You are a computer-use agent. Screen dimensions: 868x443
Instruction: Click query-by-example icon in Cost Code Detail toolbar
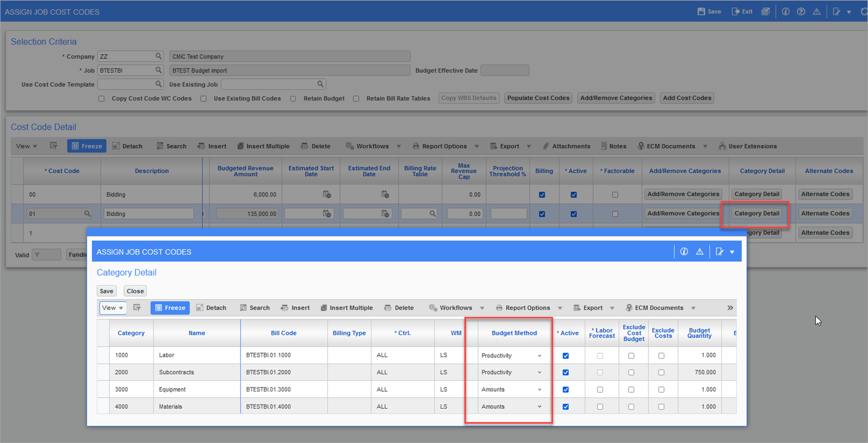point(54,146)
